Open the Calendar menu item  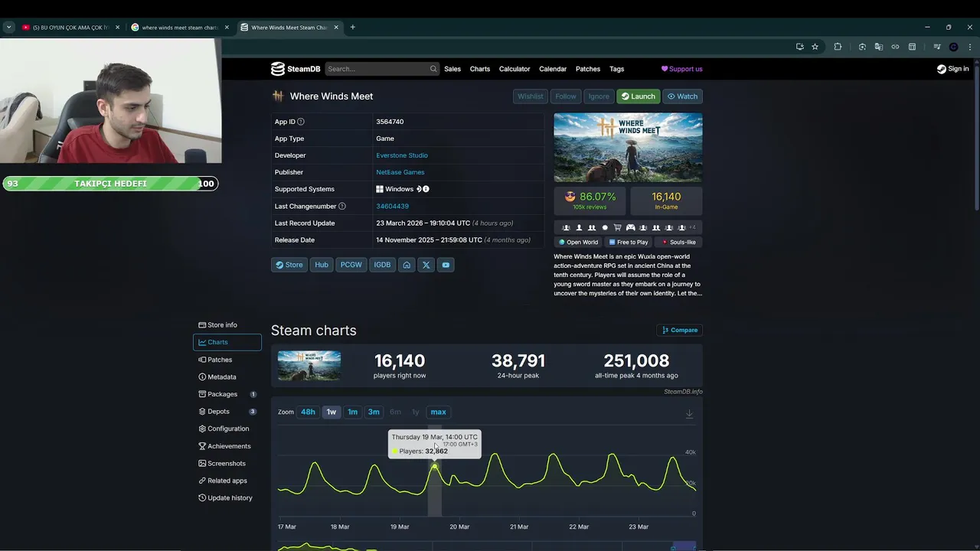click(553, 69)
